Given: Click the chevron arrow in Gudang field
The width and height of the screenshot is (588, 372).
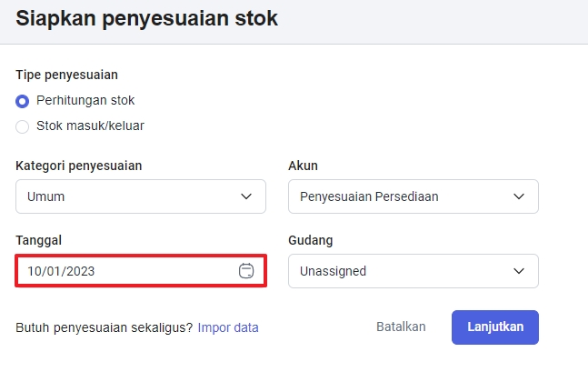Looking at the screenshot, I should coord(519,271).
